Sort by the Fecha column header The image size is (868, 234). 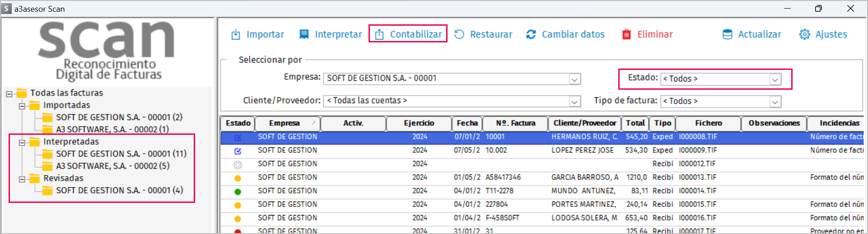pyautogui.click(x=467, y=123)
